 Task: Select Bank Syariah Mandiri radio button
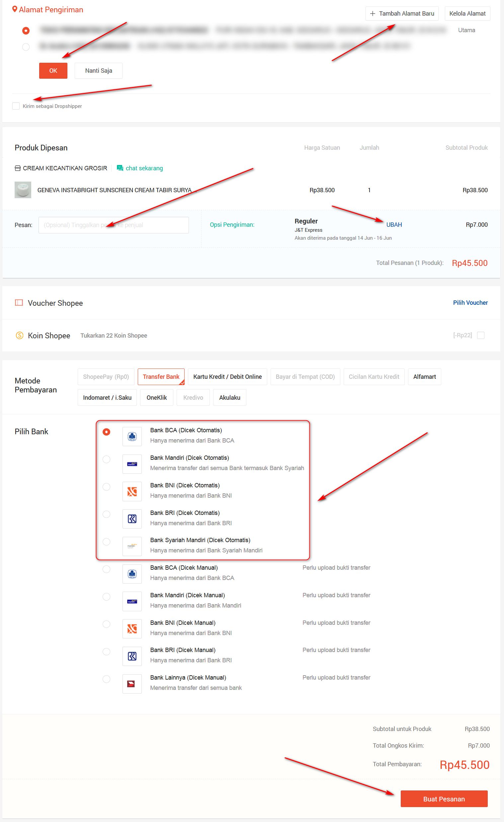click(106, 542)
